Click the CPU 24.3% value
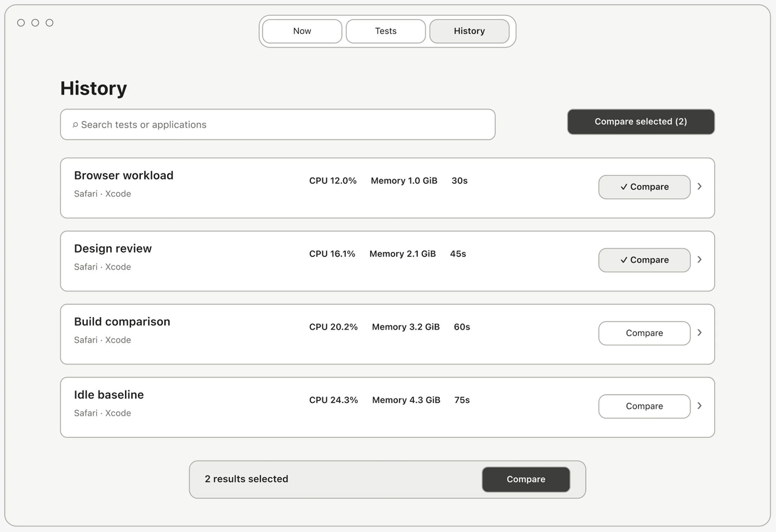776x532 pixels. click(x=334, y=400)
